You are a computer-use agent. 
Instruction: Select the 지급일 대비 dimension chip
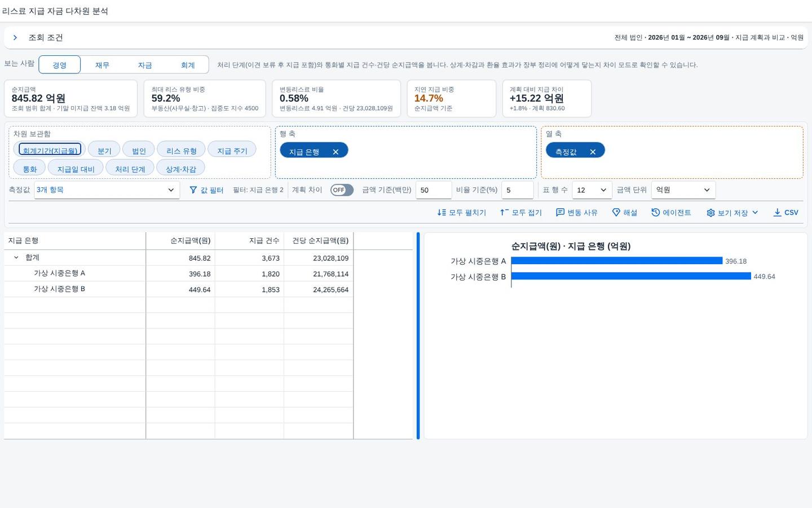tap(76, 168)
